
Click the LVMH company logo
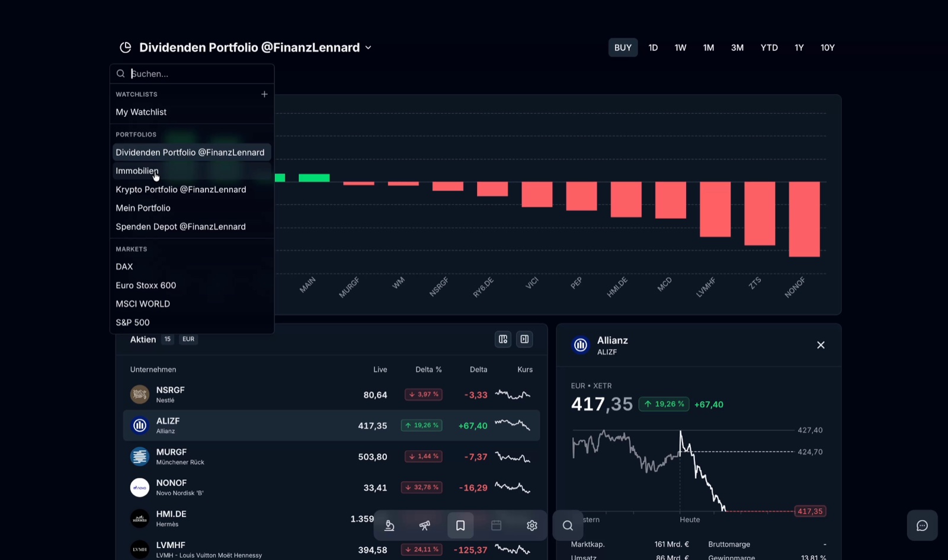pos(140,549)
